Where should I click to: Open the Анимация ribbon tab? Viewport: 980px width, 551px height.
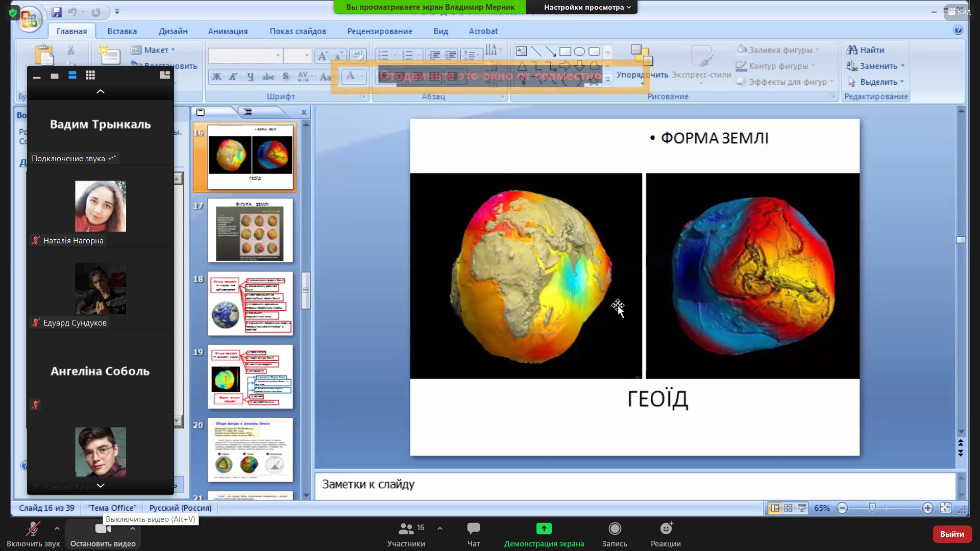tap(228, 31)
